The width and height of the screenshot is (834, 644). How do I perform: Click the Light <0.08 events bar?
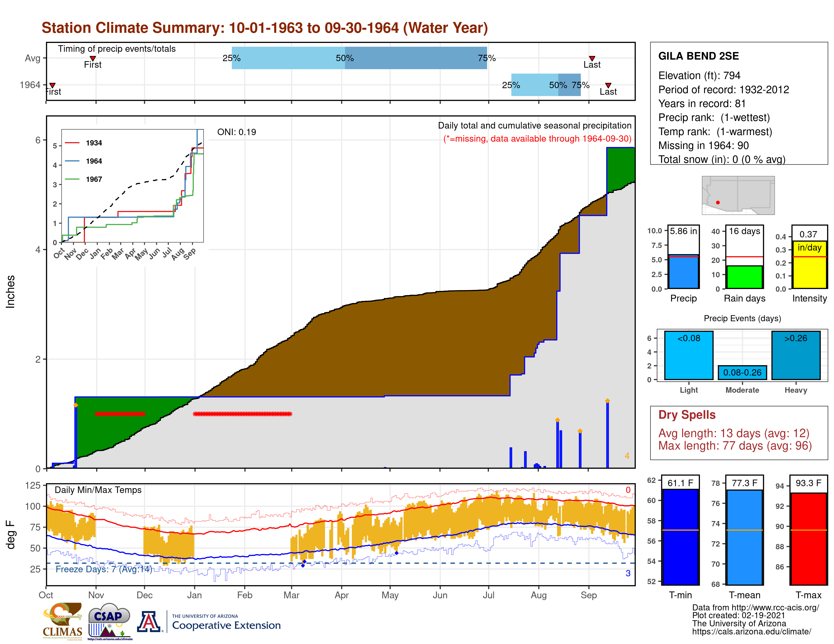tap(689, 355)
